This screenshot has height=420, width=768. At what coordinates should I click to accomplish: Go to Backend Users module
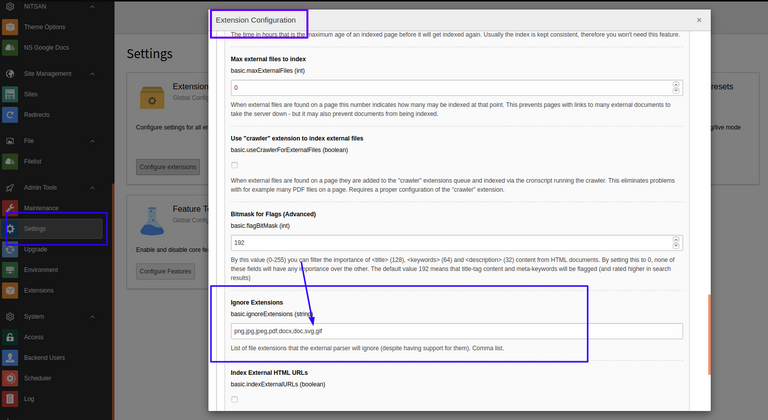pos(47,358)
